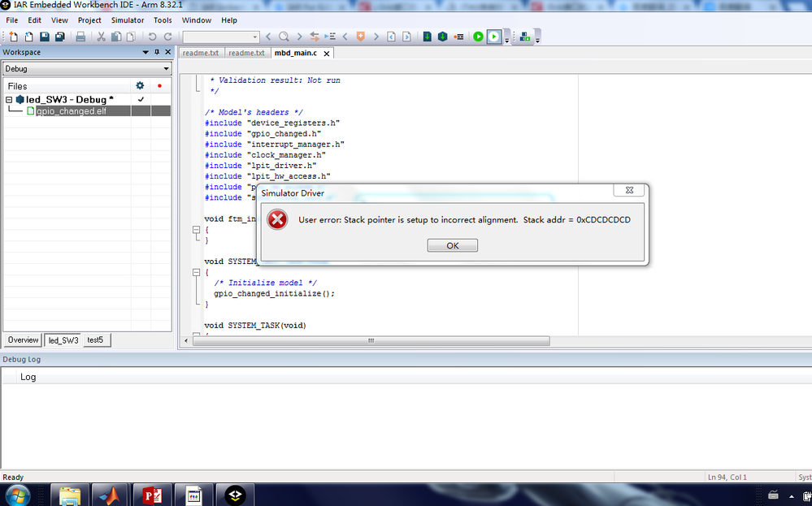Click the gpio_changed_initialize(); code line

pyautogui.click(x=275, y=293)
